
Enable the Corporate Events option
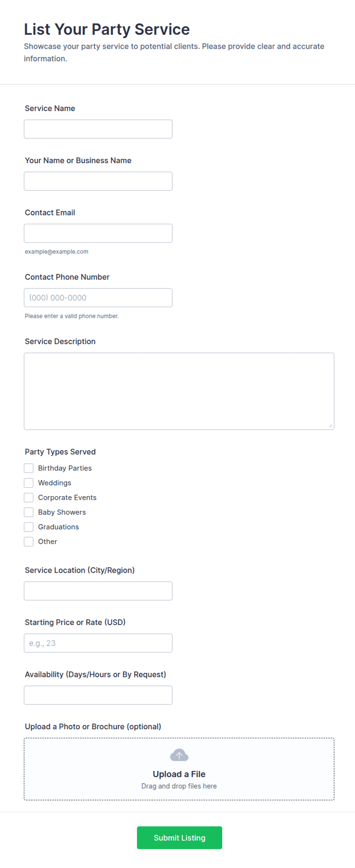[29, 497]
